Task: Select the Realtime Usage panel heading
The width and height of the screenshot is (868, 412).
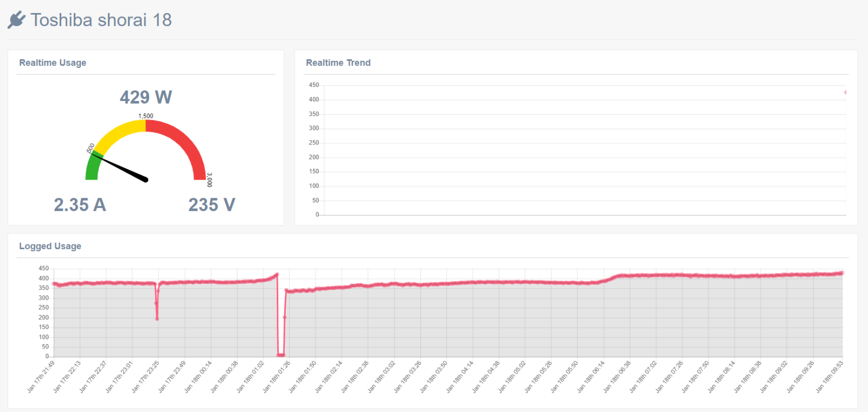Action: click(53, 63)
